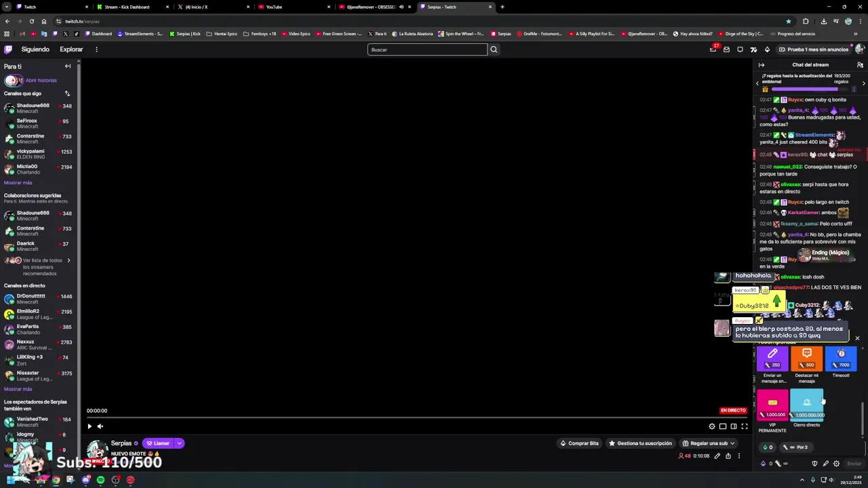The height and width of the screenshot is (488, 868).
Task: Collapse the stream chat panel
Action: [762, 65]
